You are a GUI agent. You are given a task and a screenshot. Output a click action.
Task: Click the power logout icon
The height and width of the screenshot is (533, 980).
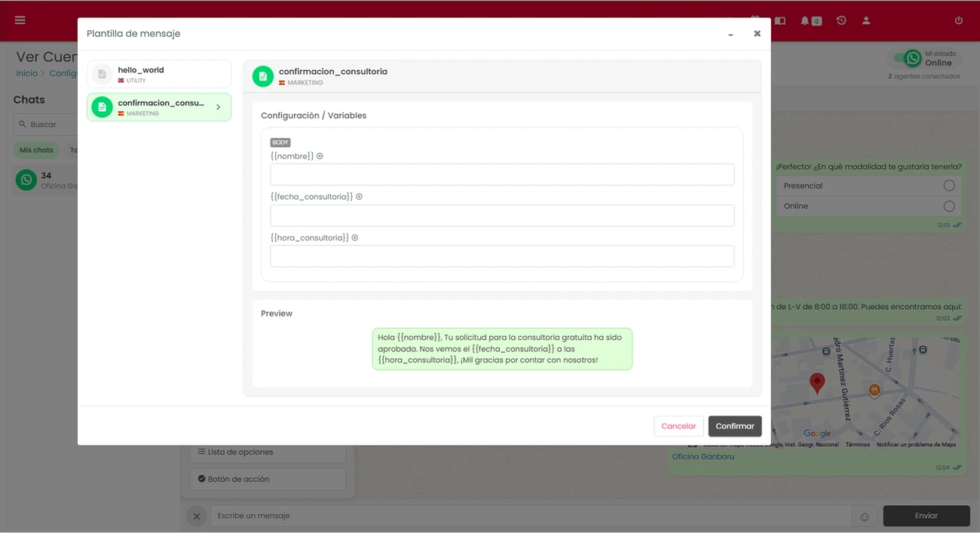click(x=959, y=20)
